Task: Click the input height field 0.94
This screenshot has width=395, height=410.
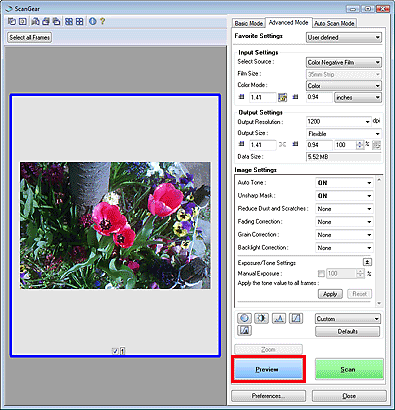Action: 319,97
